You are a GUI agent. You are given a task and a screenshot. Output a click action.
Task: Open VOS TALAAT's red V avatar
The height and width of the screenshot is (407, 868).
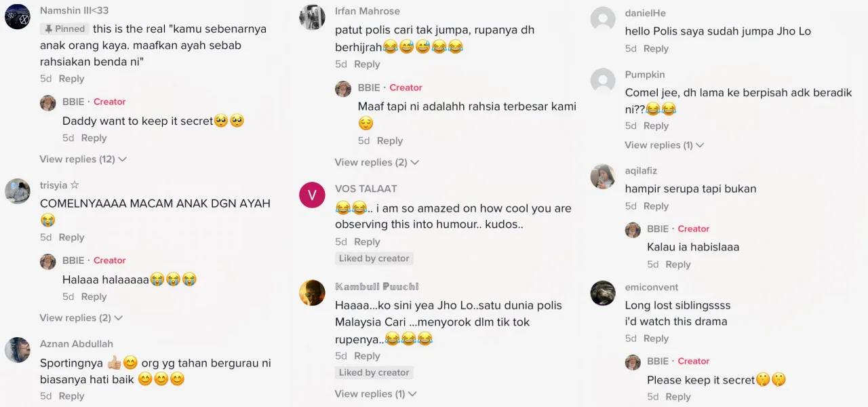(x=312, y=195)
